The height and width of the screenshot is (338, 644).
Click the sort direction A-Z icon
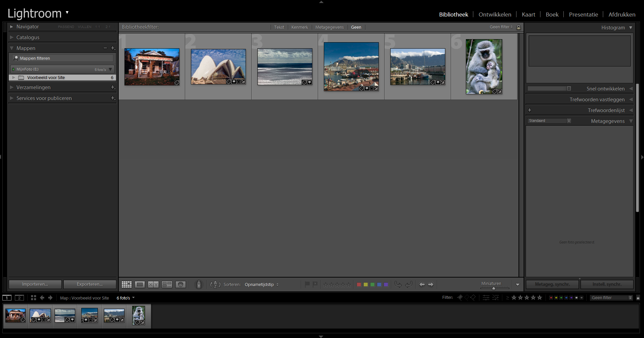pos(215,285)
